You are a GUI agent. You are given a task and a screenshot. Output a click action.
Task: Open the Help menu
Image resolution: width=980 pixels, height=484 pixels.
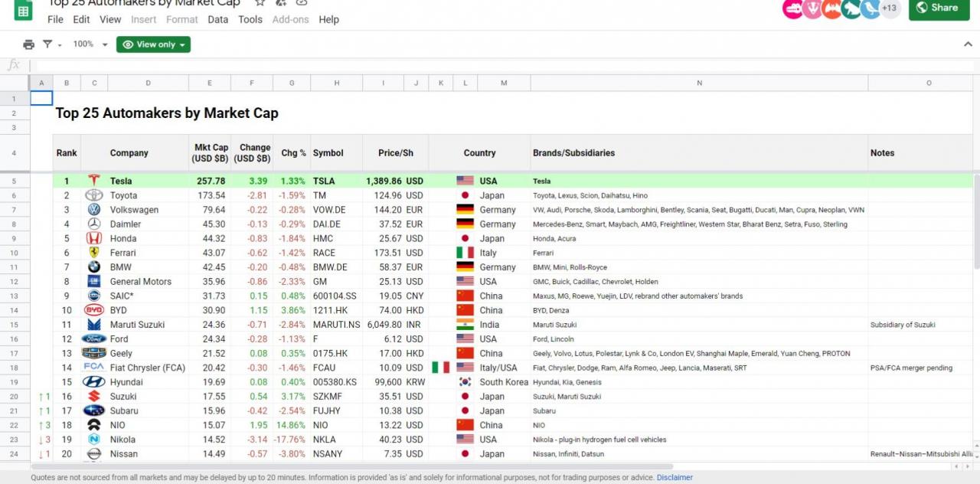tap(328, 19)
